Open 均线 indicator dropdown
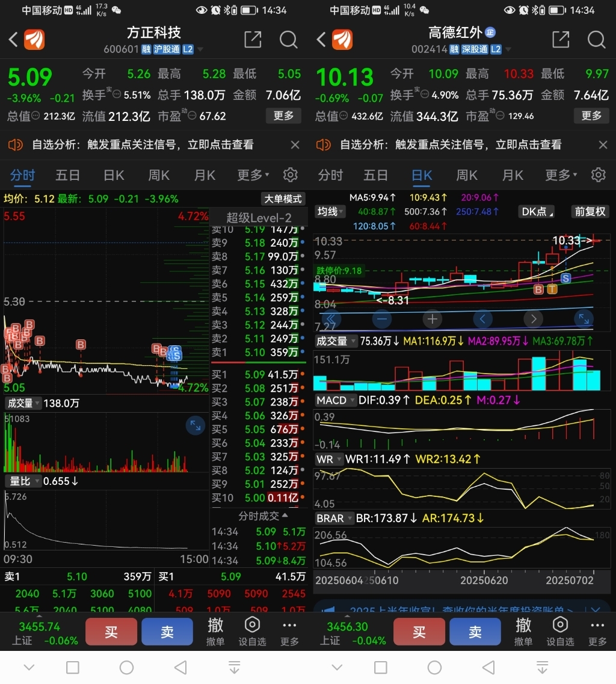The image size is (616, 684). tap(330, 212)
